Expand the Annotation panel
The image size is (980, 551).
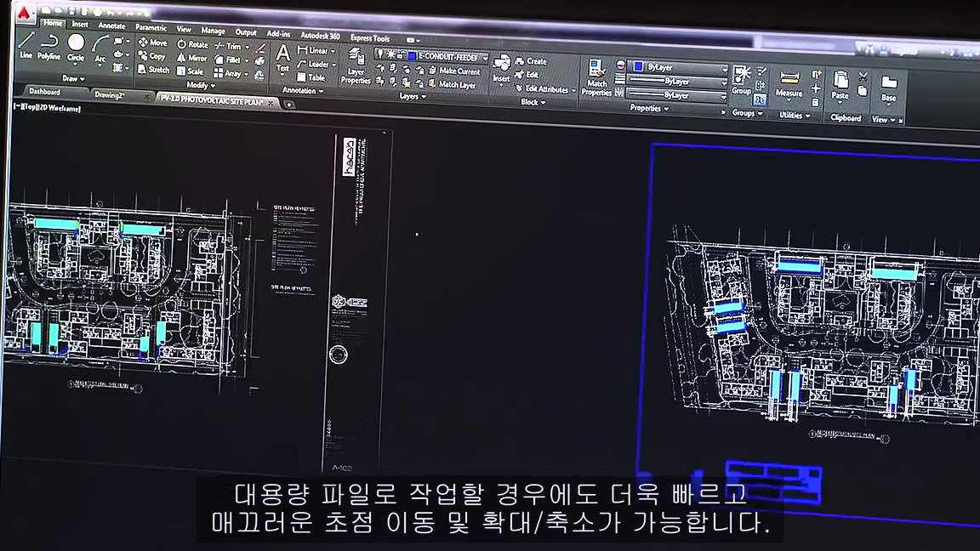tap(303, 91)
